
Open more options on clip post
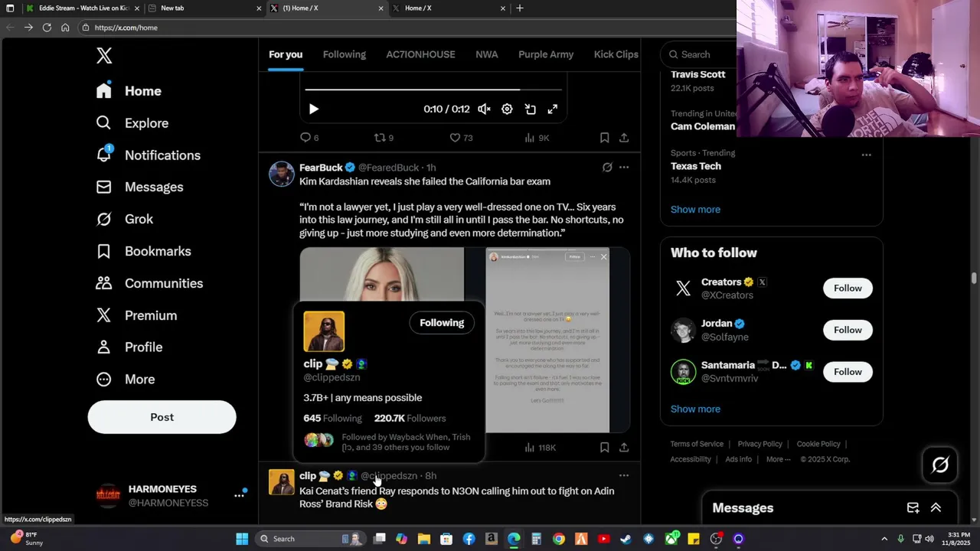624,476
